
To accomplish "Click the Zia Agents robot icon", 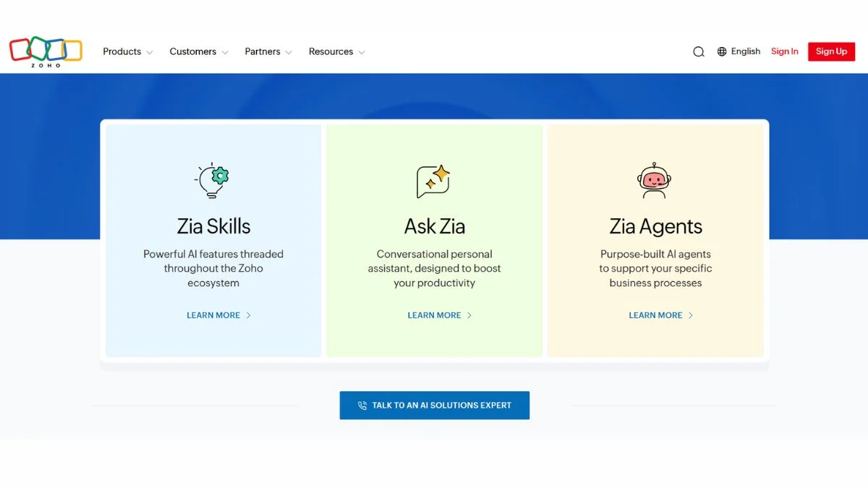I will click(654, 180).
